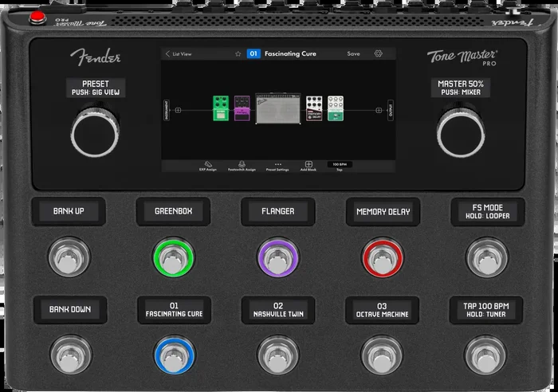Open the Instrument input block
The height and width of the screenshot is (392, 558).
click(166, 110)
